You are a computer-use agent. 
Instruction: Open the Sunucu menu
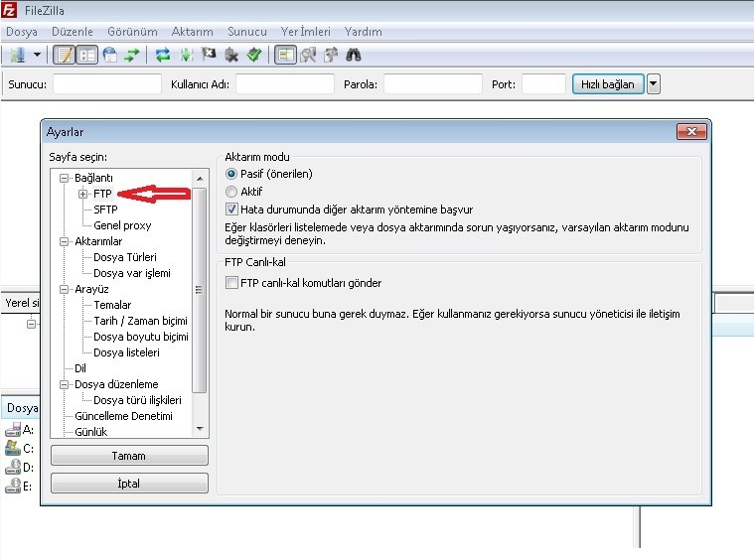[x=246, y=32]
